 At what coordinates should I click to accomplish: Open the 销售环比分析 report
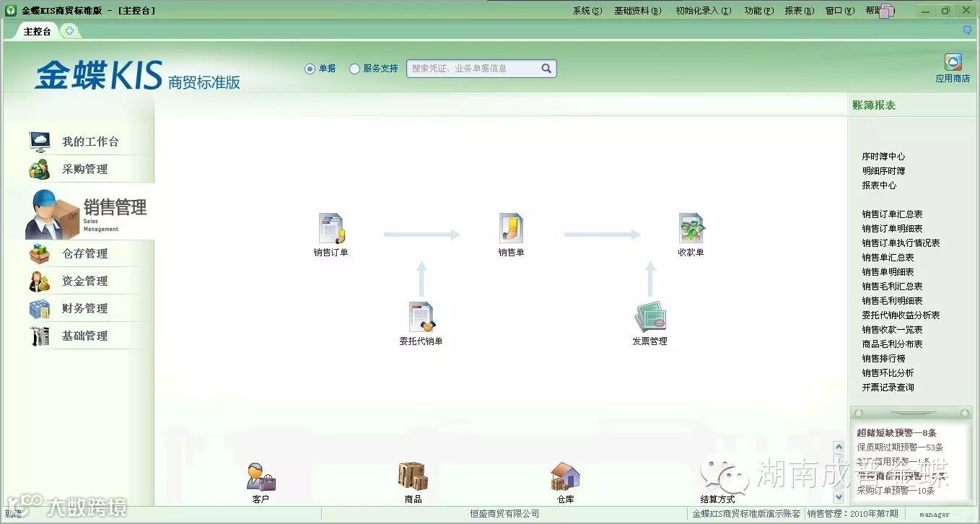tap(888, 373)
